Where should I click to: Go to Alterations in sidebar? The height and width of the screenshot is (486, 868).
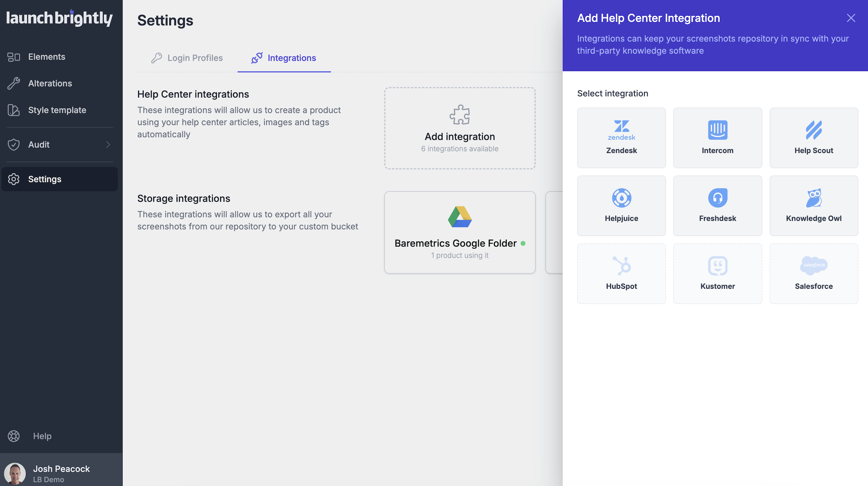[50, 83]
